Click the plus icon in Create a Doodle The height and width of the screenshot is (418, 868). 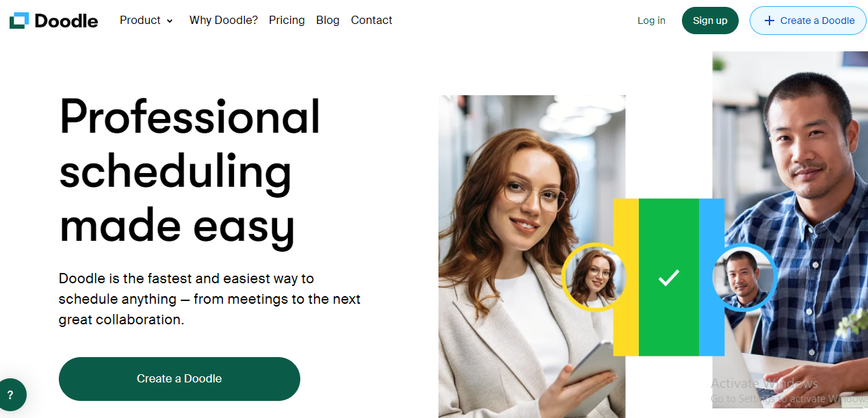(x=769, y=21)
